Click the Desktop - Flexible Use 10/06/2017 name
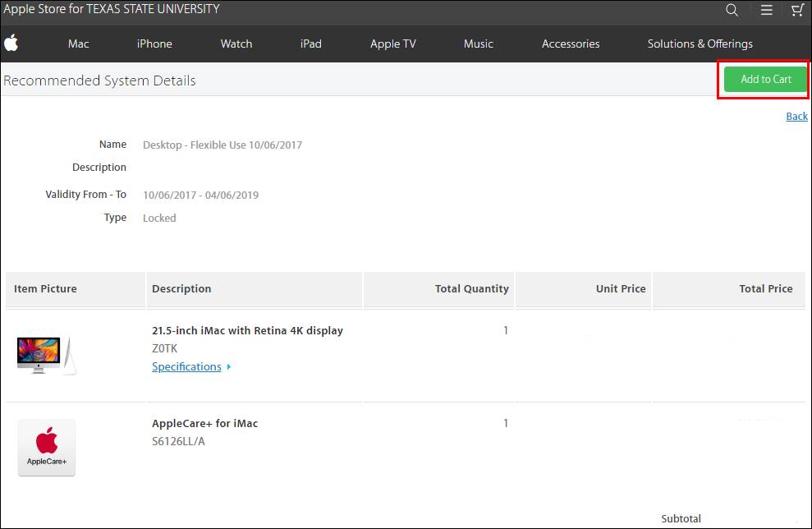This screenshot has height=529, width=812. (222, 145)
